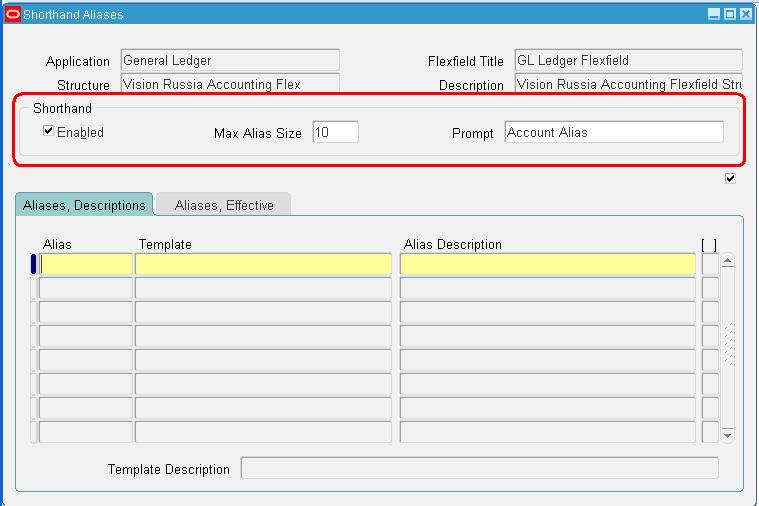Screen dimensions: 759x506
Task: Click the Structure field showing Vision Russia Accounting Flex
Action: click(230, 83)
